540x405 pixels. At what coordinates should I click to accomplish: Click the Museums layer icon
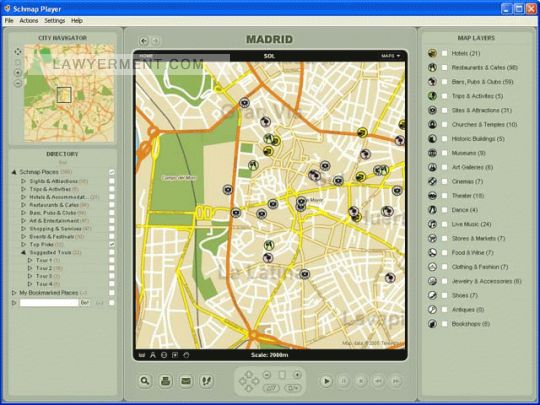click(x=432, y=153)
